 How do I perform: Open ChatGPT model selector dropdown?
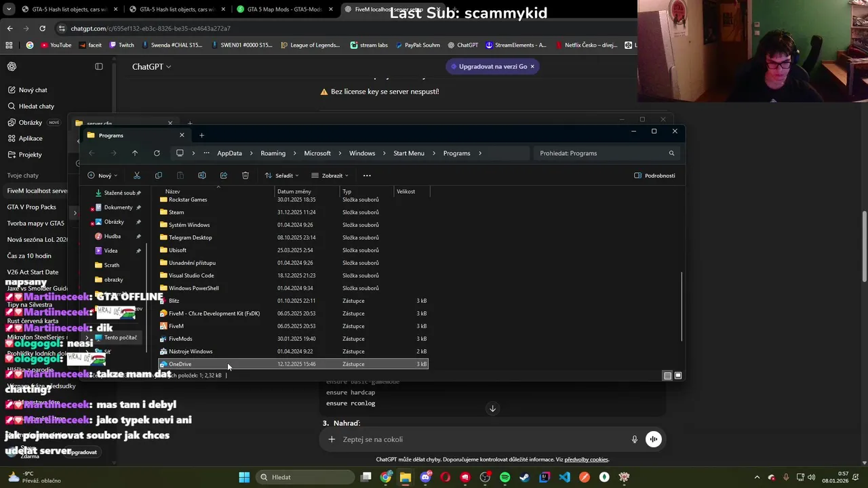152,66
